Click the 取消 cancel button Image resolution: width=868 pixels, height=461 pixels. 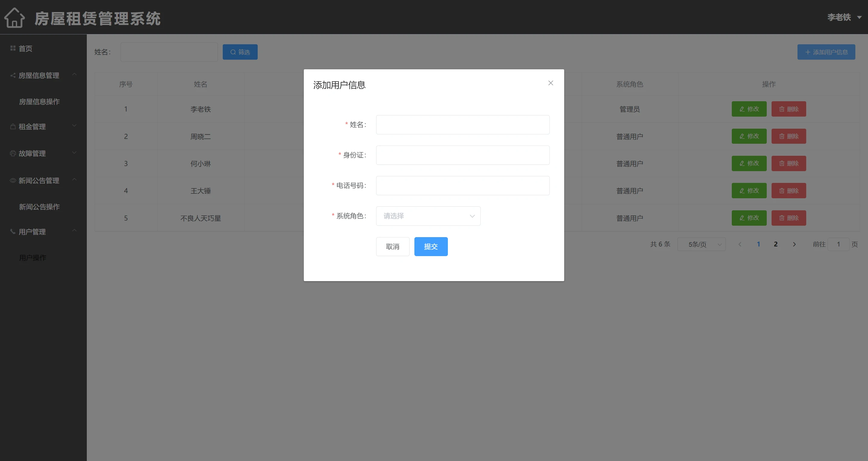pyautogui.click(x=392, y=247)
